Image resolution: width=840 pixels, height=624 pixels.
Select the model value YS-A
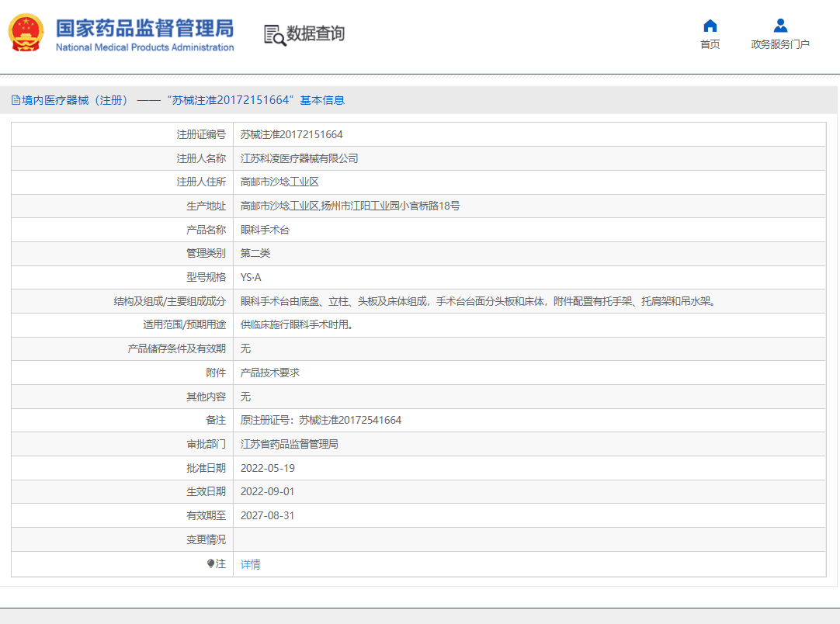(251, 277)
